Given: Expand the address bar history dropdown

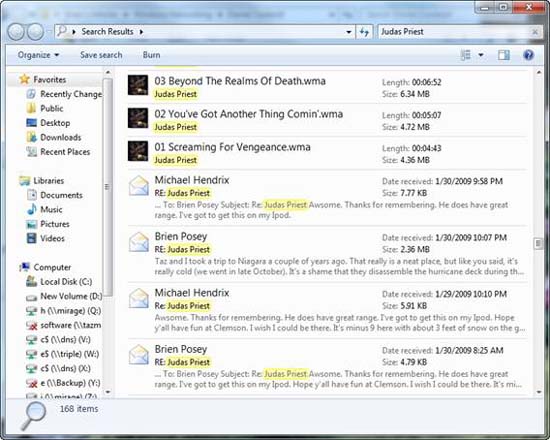Looking at the screenshot, I should coord(349,32).
